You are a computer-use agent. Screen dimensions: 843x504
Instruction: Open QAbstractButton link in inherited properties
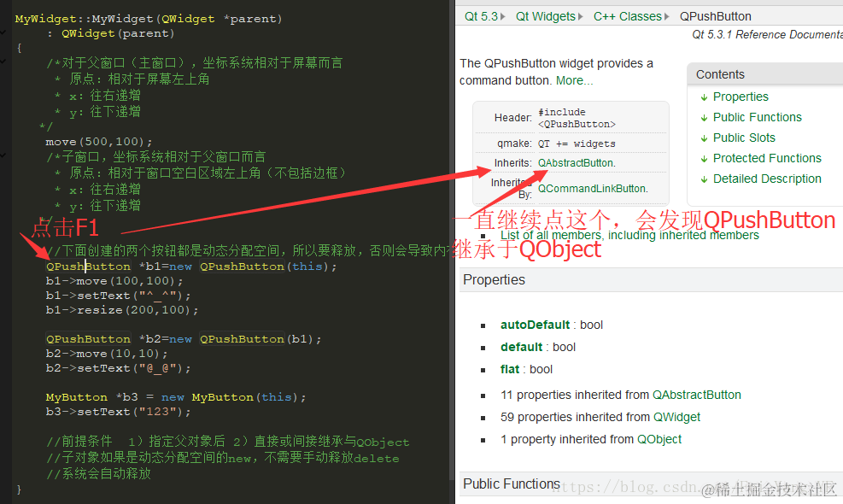(697, 395)
